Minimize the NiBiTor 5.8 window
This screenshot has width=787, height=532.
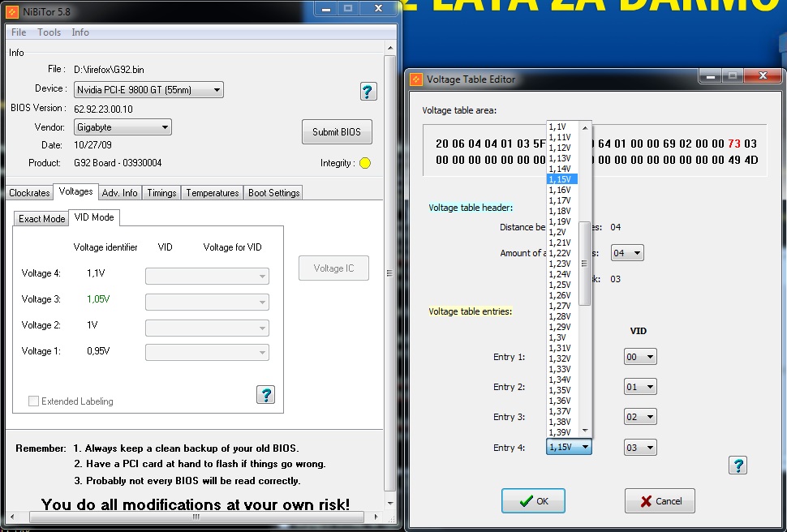[x=326, y=9]
